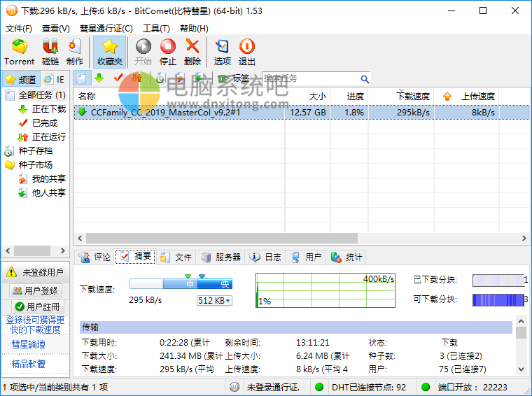Filter completed tasks with the red check icon
Screen dimensions: 532x396
click(118, 78)
